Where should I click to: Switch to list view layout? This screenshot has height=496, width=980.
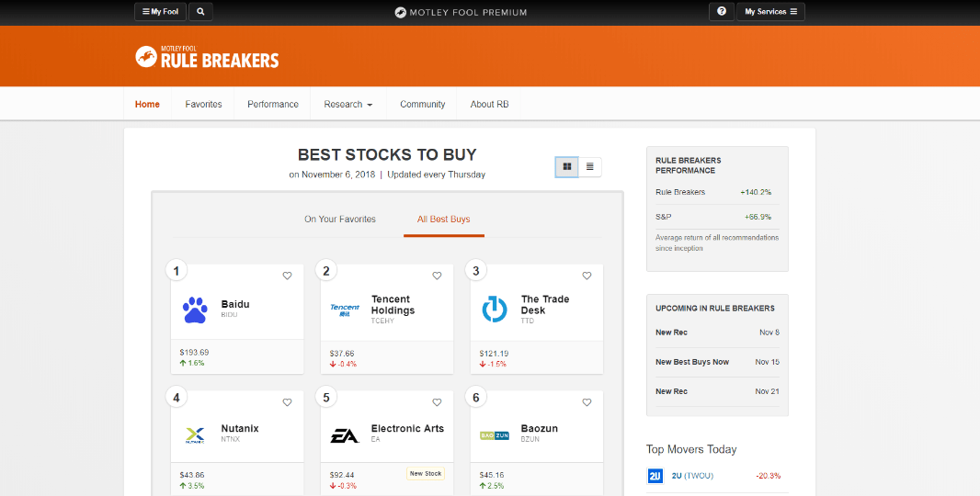click(589, 167)
